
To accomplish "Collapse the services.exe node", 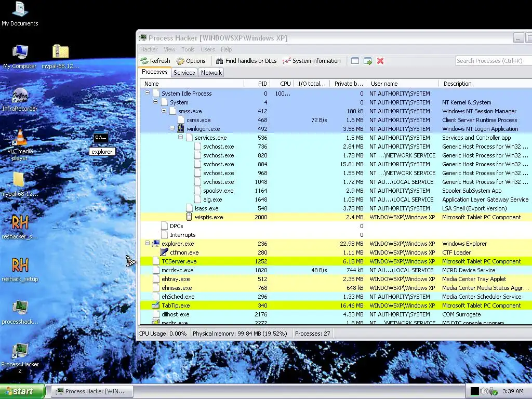I will point(180,137).
